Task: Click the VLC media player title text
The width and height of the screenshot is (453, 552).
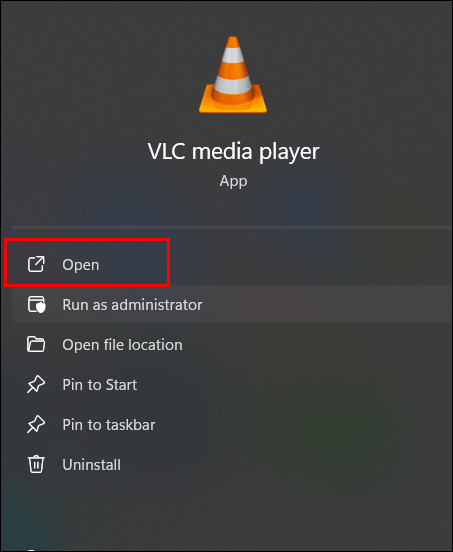Action: pos(233,152)
